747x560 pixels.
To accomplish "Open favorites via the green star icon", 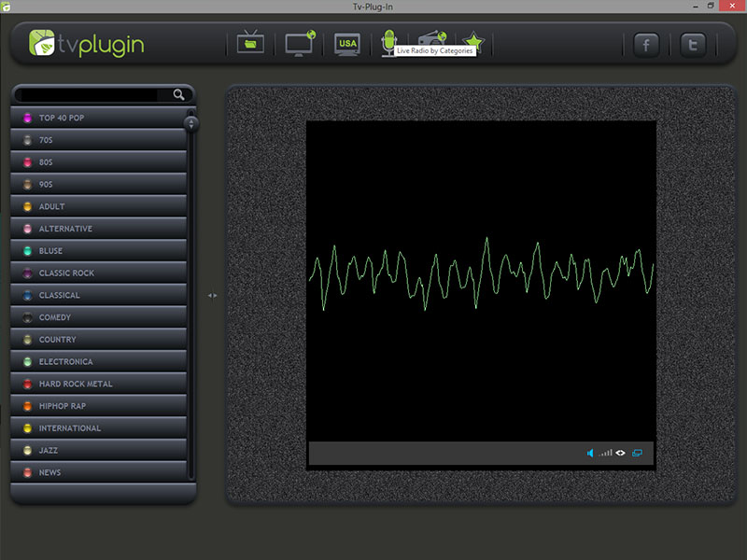I will (473, 41).
